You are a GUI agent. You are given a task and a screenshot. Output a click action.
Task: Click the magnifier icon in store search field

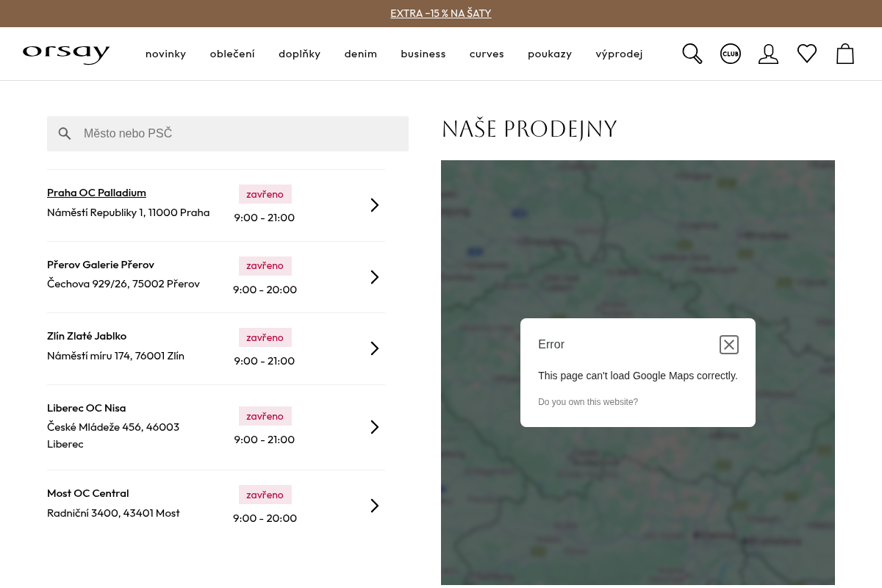click(x=65, y=134)
